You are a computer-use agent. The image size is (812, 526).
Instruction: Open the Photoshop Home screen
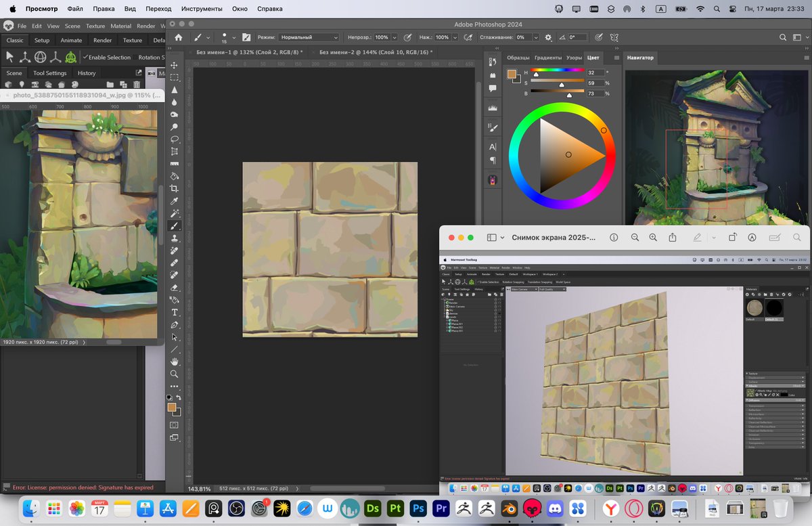(x=179, y=37)
